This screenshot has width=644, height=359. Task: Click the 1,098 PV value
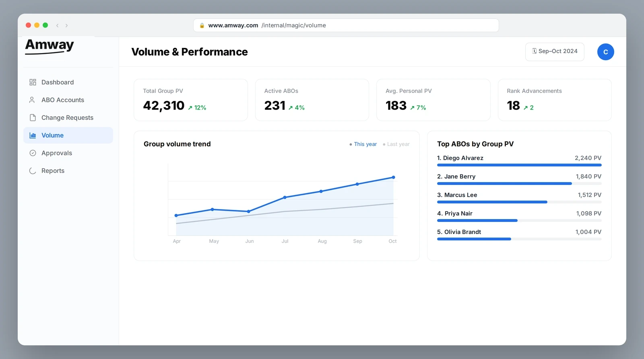pyautogui.click(x=589, y=213)
